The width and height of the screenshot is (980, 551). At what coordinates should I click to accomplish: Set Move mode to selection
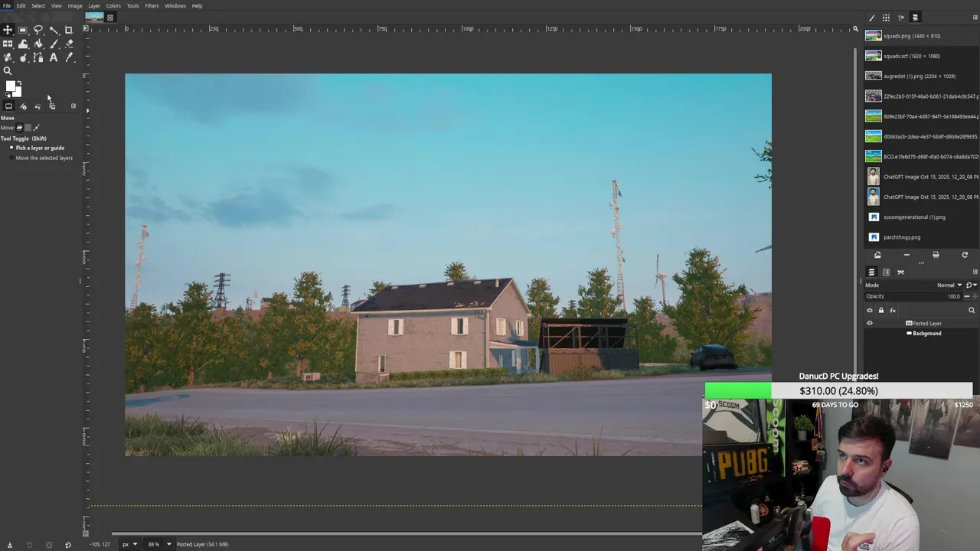(28, 128)
